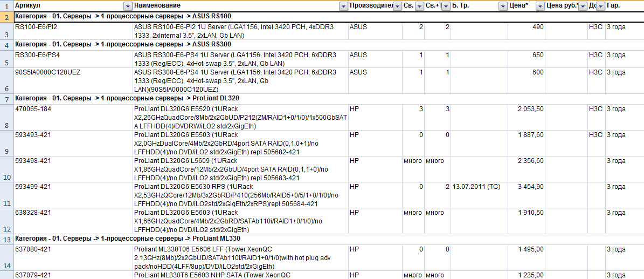Click article cell 90S5IA0000C120UEZ
Viewport: 644px width, 279px height.
(73, 80)
